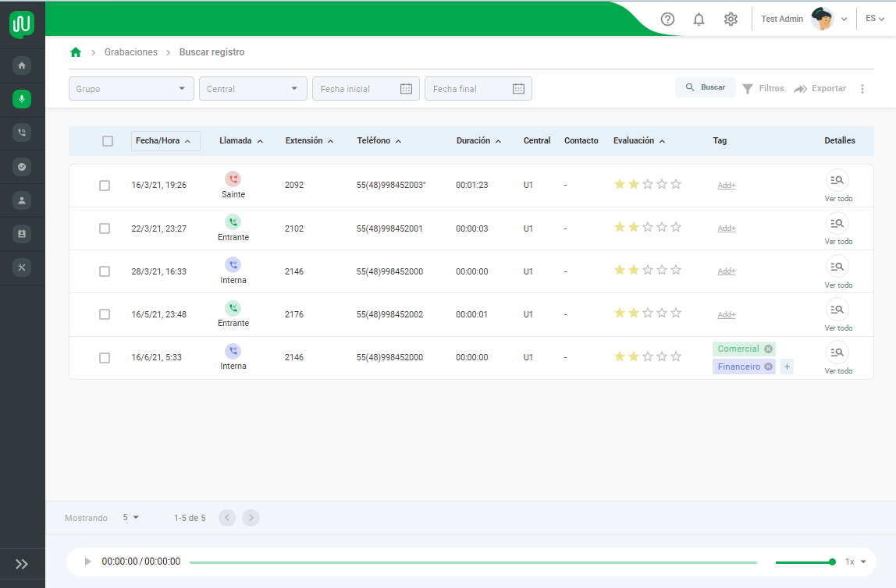Open the calls phone sidebar icon
Image resolution: width=896 pixels, height=588 pixels.
(x=22, y=133)
